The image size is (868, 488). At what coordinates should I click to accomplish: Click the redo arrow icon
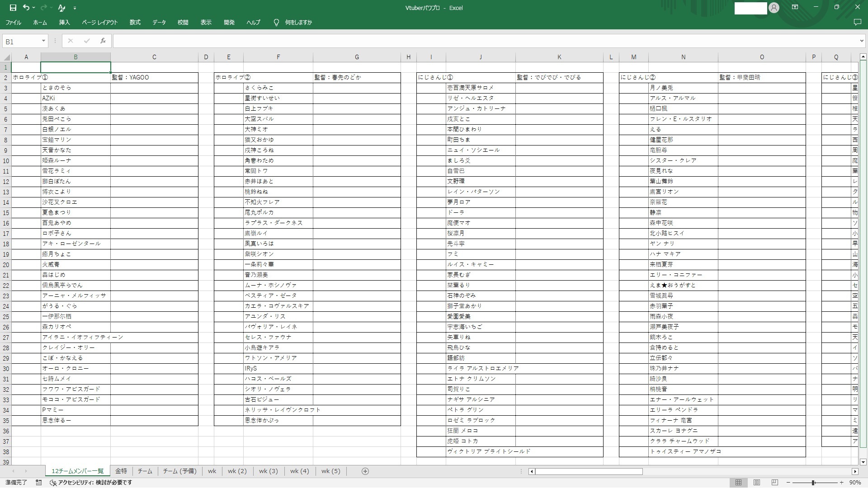click(x=44, y=8)
